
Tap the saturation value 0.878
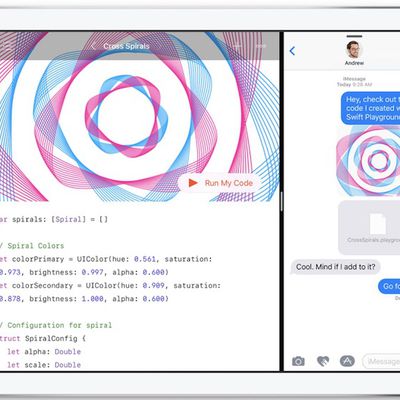10,299
